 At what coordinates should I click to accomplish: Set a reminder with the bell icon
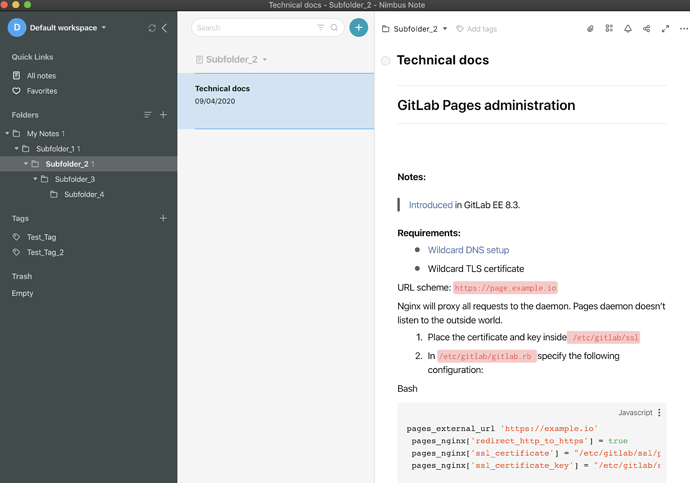628,29
